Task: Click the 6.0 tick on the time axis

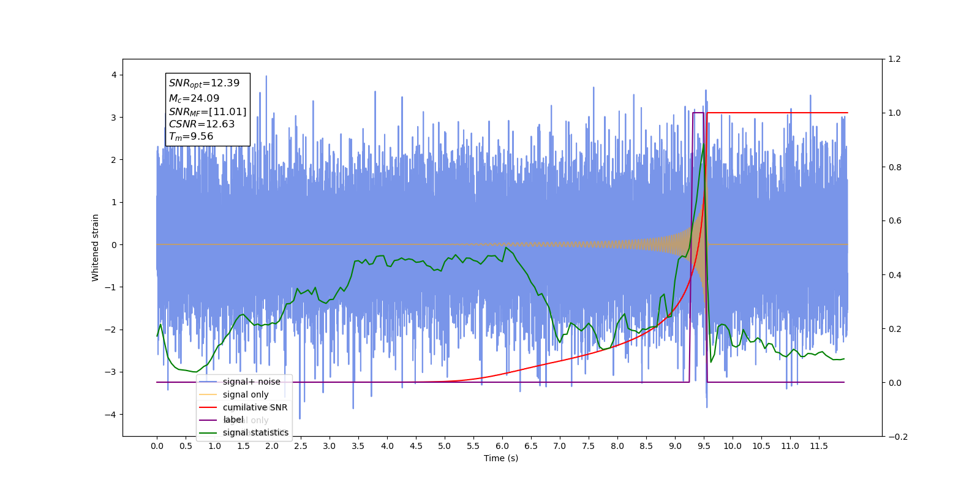Action: point(502,446)
